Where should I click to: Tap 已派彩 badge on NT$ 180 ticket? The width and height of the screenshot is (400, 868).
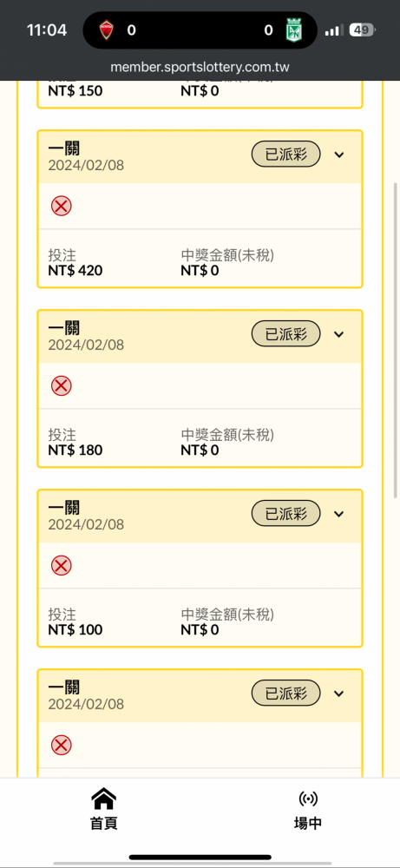click(x=286, y=334)
